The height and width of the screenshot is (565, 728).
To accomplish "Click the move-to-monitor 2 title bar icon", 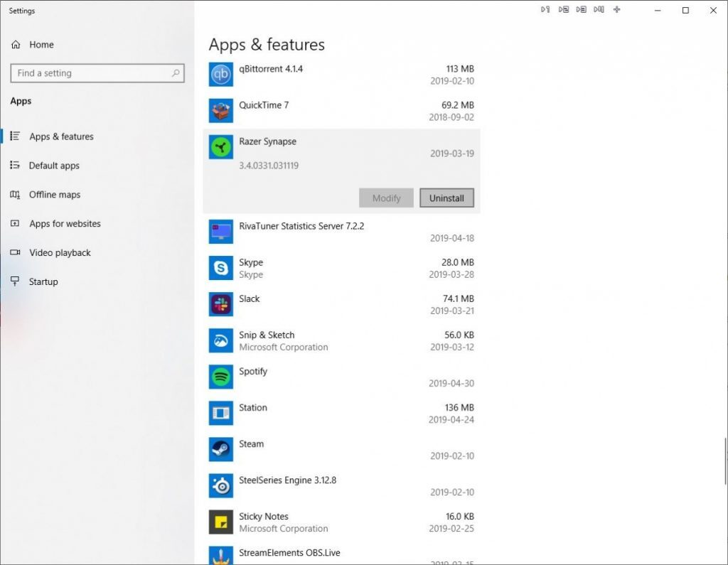I will click(563, 9).
